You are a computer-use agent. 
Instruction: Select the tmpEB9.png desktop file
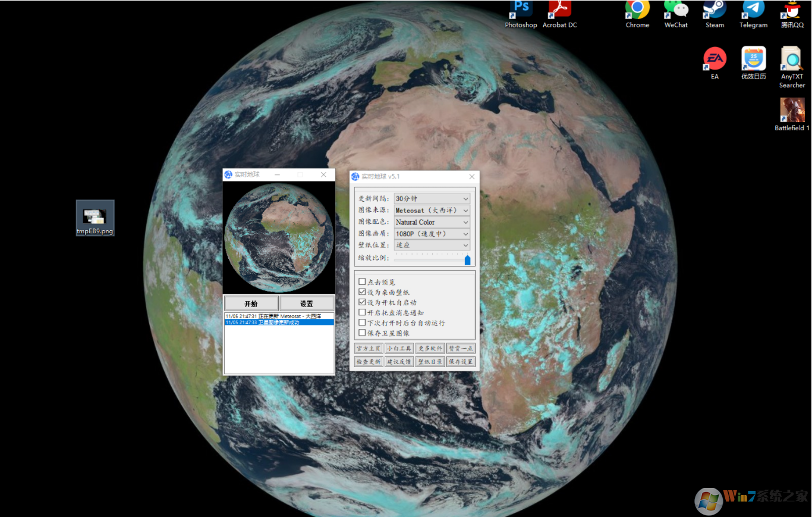[95, 215]
